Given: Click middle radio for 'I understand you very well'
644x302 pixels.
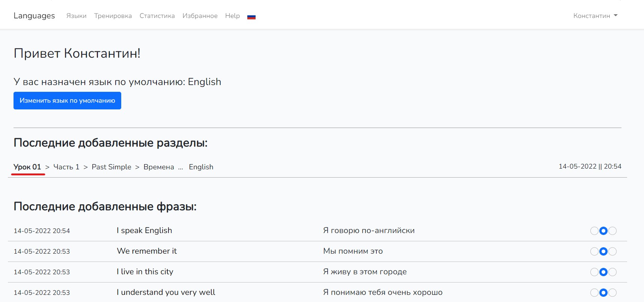Looking at the screenshot, I should (x=603, y=293).
